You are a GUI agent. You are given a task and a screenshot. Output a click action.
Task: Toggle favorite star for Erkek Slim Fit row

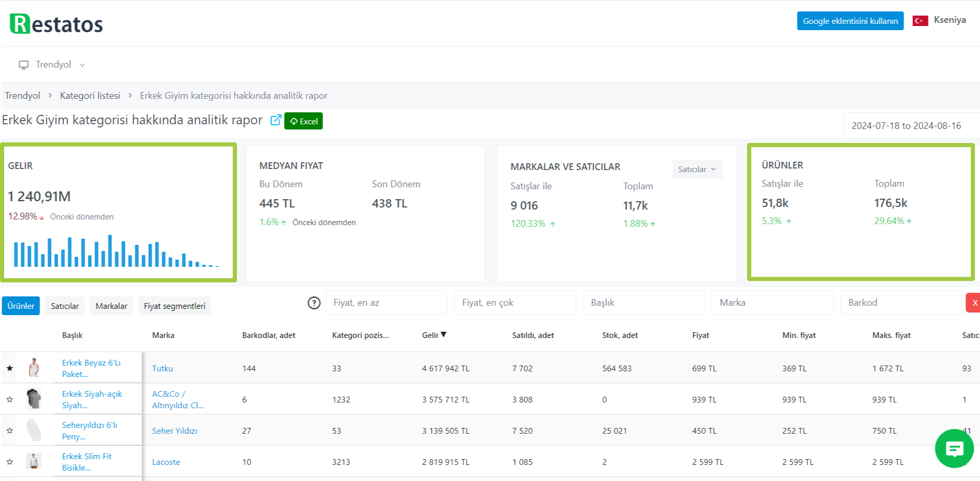pyautogui.click(x=9, y=462)
